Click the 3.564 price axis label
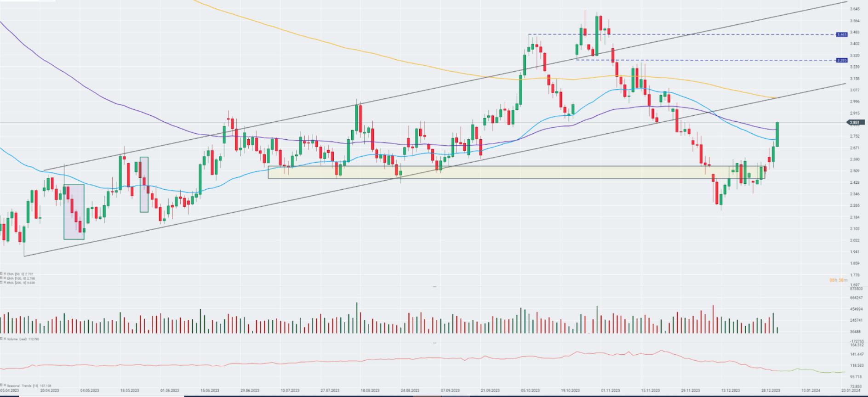This screenshot has width=868, height=397. tap(855, 21)
